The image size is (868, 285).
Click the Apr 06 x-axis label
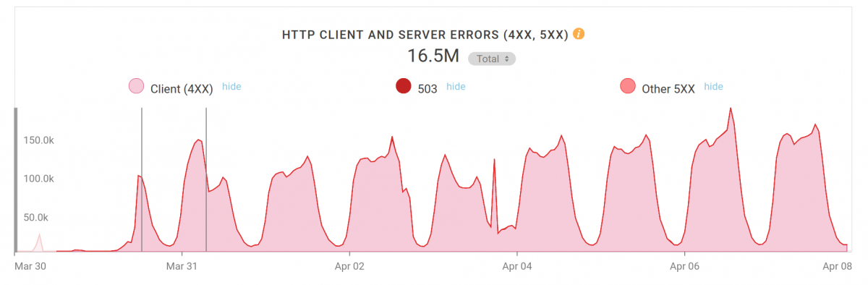(684, 266)
